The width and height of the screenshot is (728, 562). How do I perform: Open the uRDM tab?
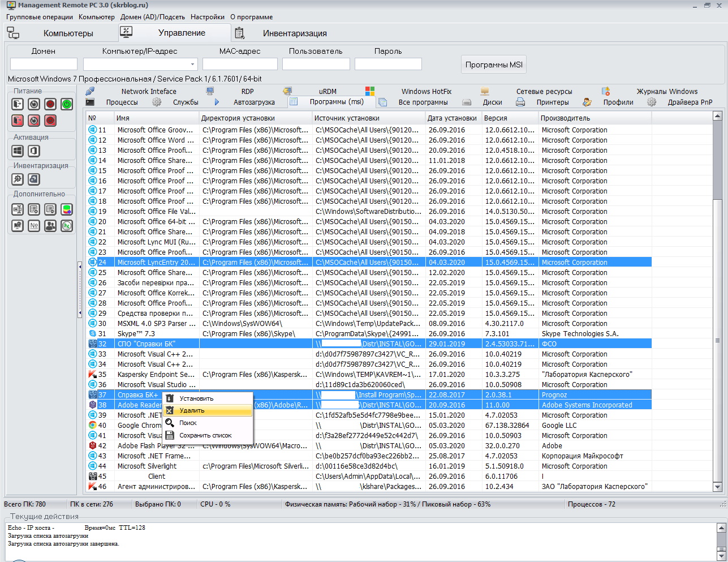click(327, 91)
